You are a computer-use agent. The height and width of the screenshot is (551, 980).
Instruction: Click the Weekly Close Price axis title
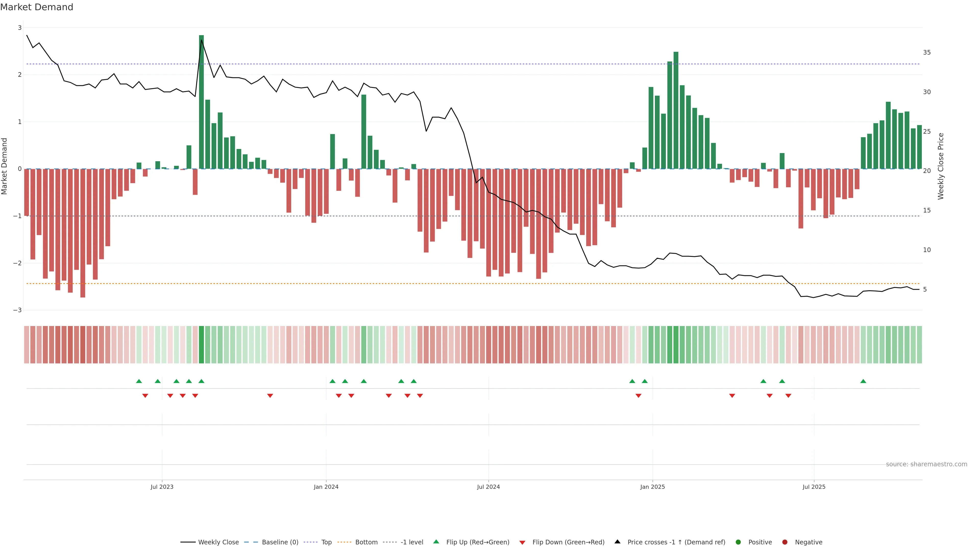click(941, 166)
